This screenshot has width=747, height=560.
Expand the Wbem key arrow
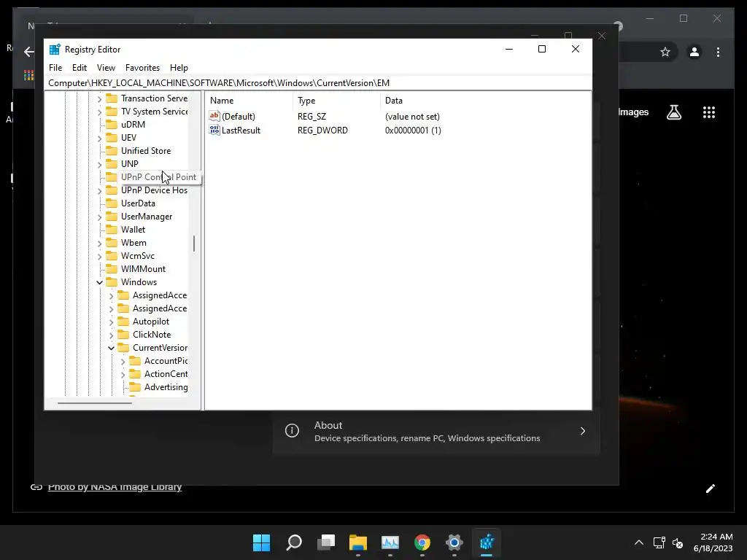click(x=99, y=244)
